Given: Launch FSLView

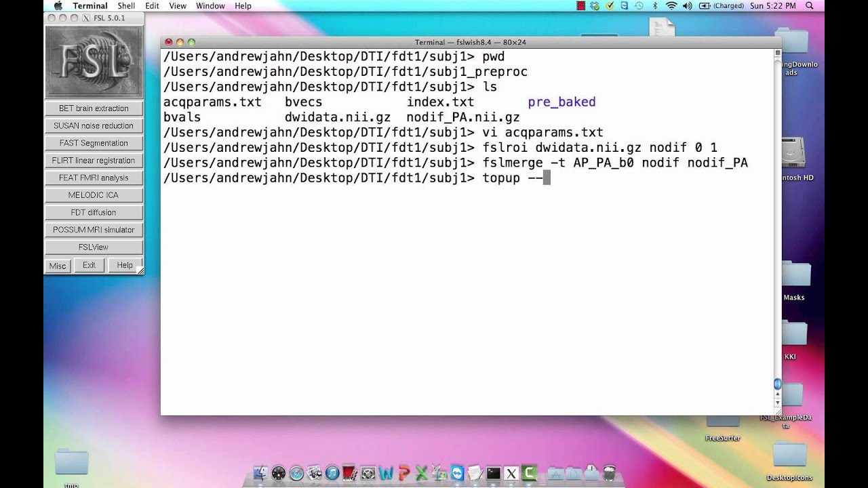Looking at the screenshot, I should click(94, 247).
